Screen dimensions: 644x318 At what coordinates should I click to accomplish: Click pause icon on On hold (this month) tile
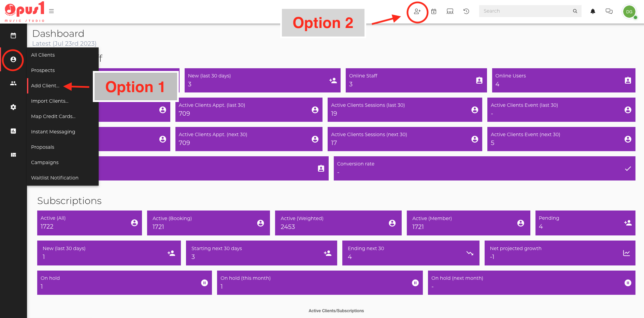(415, 283)
